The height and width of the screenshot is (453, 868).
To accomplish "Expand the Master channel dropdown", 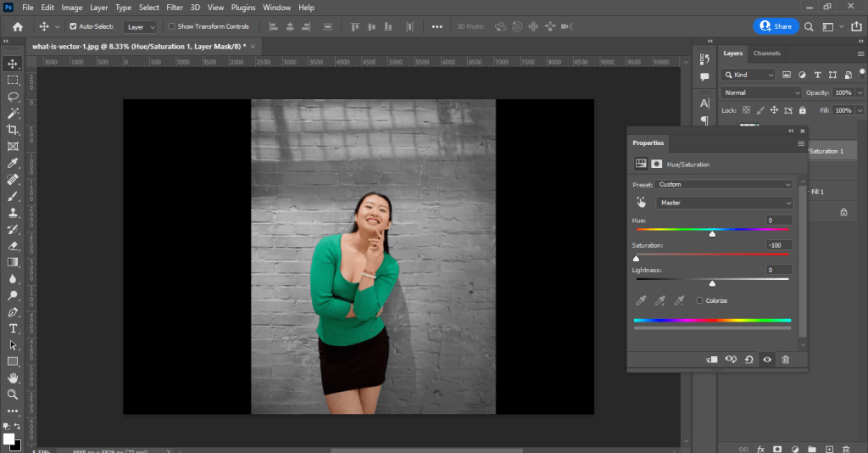I will [x=725, y=203].
